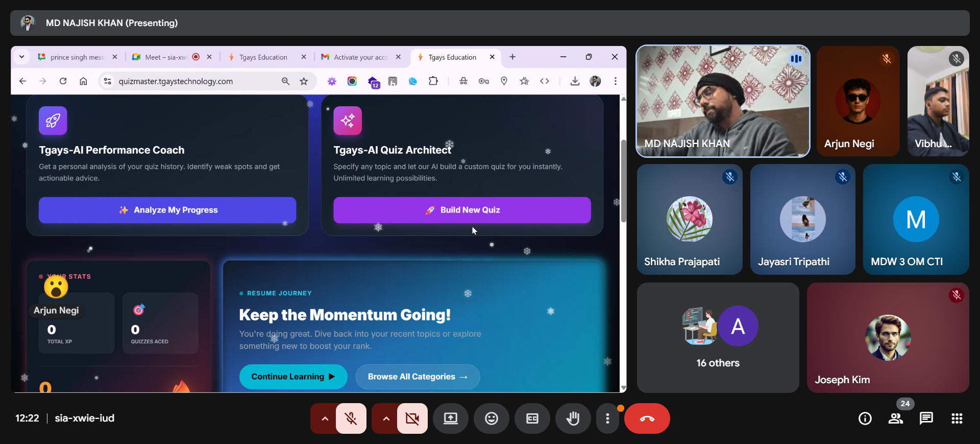Image resolution: width=980 pixels, height=444 pixels.
Task: Open the Chrome profile avatar
Action: tap(595, 81)
